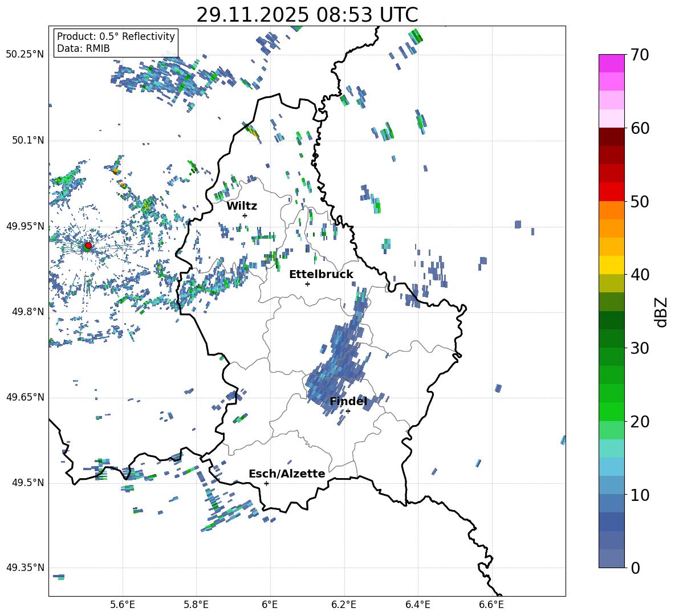Click the red radar site marker dot
The width and height of the screenshot is (675, 616).
[x=88, y=246]
